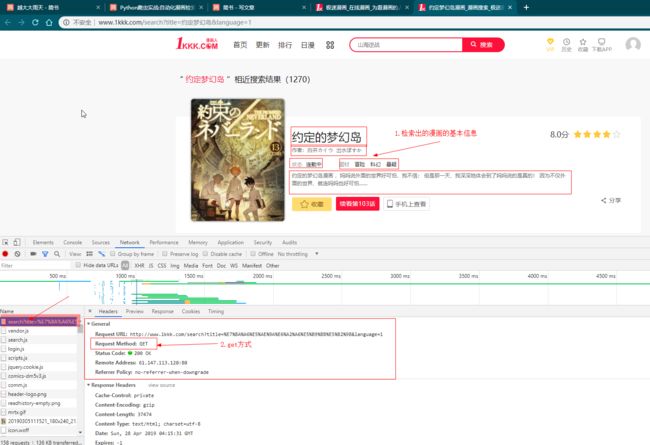The image size is (650, 445).
Task: Open the user avatar profile
Action: coord(633,44)
